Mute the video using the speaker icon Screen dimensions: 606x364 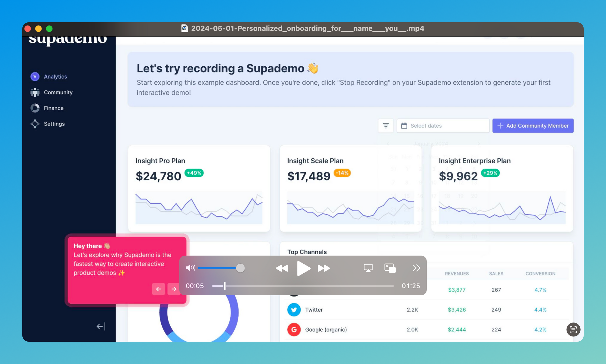coord(190,268)
